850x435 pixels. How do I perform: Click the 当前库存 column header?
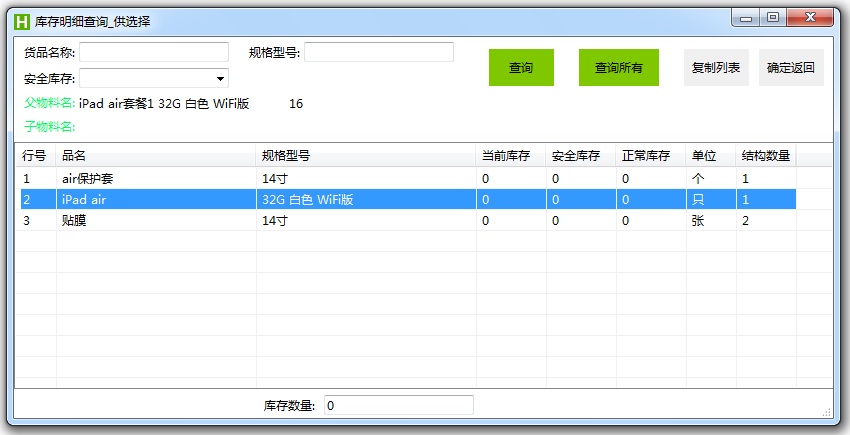pos(511,156)
